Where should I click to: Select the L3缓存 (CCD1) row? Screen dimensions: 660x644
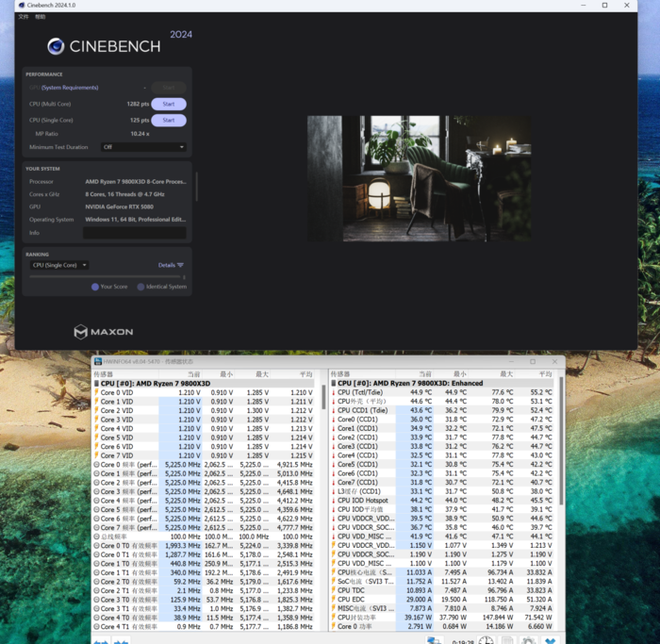[442, 491]
